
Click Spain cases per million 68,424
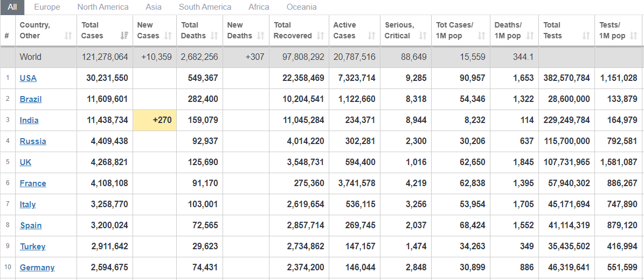coord(472,226)
